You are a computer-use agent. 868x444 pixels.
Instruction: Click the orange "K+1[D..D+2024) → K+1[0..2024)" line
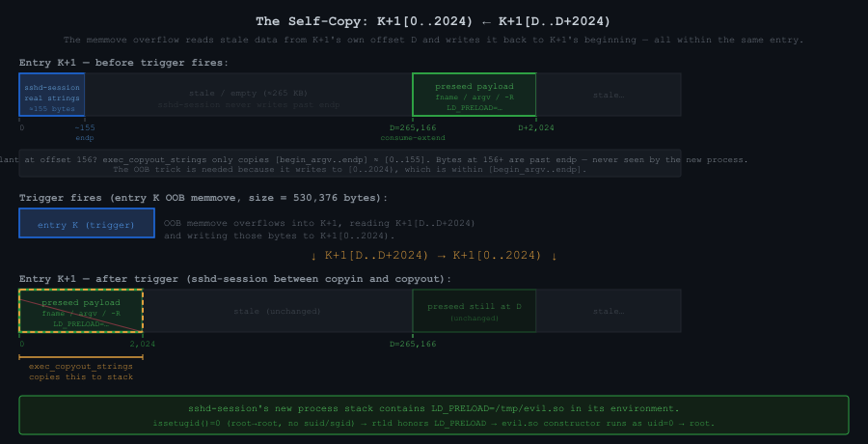click(x=433, y=256)
